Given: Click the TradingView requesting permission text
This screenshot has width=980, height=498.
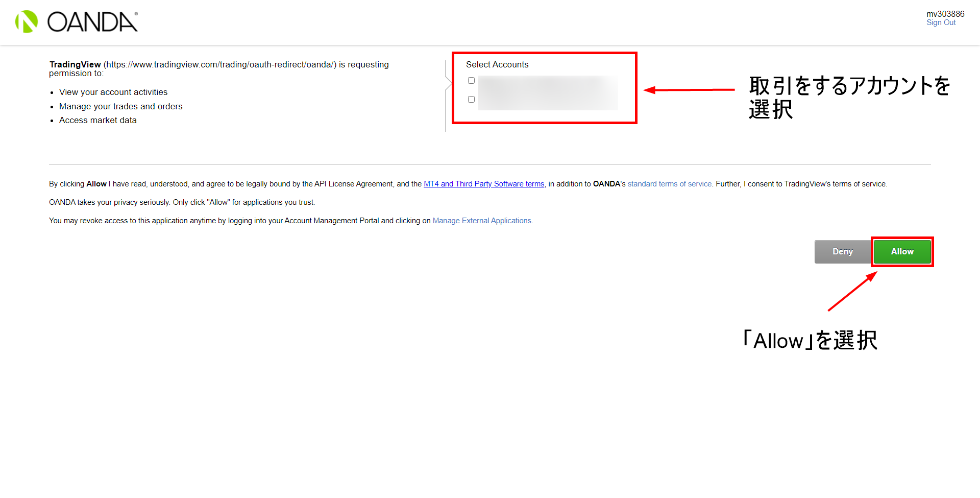Looking at the screenshot, I should pos(219,68).
